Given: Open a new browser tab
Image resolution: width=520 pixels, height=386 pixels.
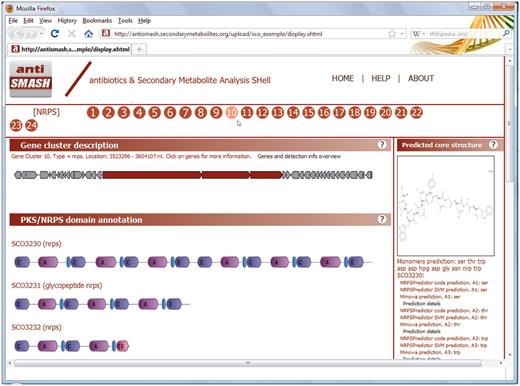Looking at the screenshot, I should 139,49.
